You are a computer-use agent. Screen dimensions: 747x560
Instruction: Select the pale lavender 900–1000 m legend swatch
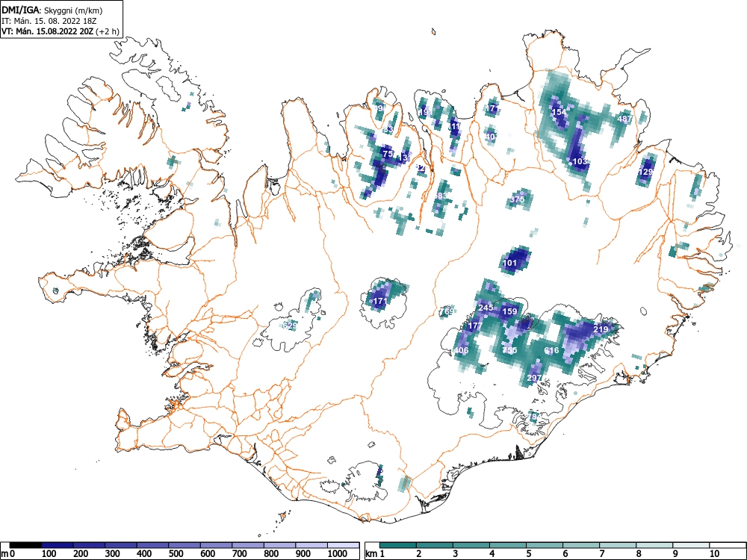[311, 545]
